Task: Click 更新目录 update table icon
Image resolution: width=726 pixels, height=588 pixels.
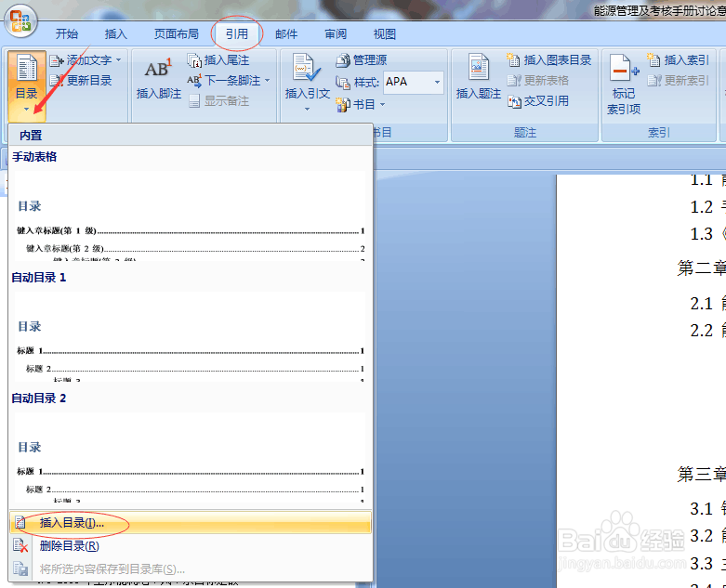Action: click(x=57, y=81)
